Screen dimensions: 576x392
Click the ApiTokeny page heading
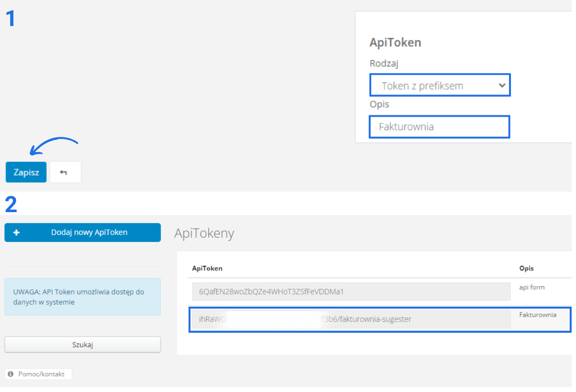(x=204, y=233)
